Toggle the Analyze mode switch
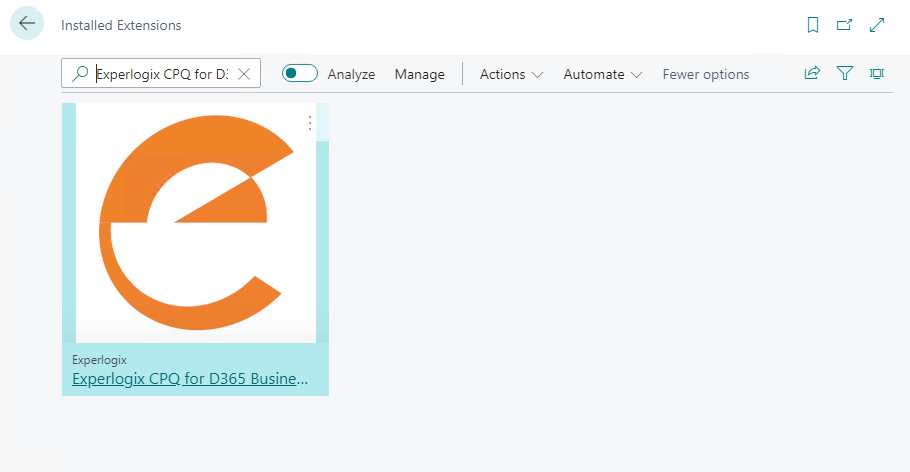The width and height of the screenshot is (910, 472). point(299,73)
